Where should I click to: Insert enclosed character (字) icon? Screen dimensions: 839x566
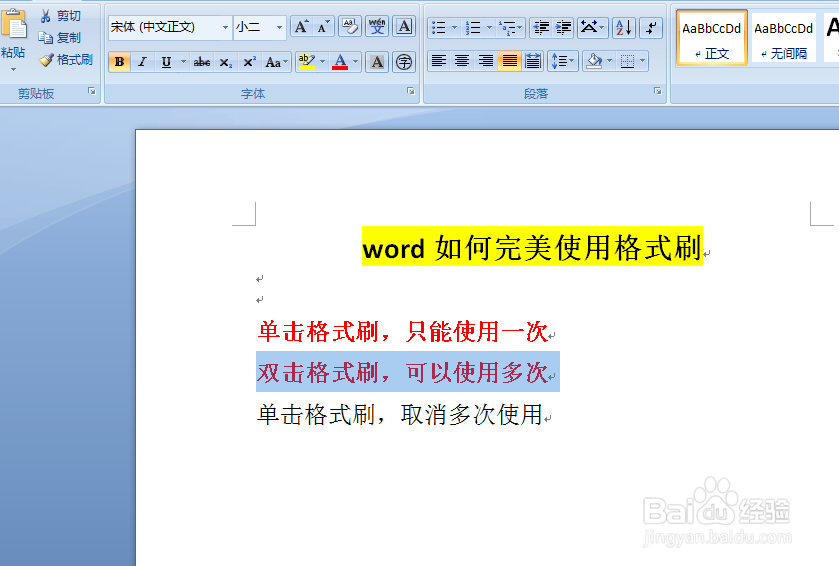(x=404, y=62)
